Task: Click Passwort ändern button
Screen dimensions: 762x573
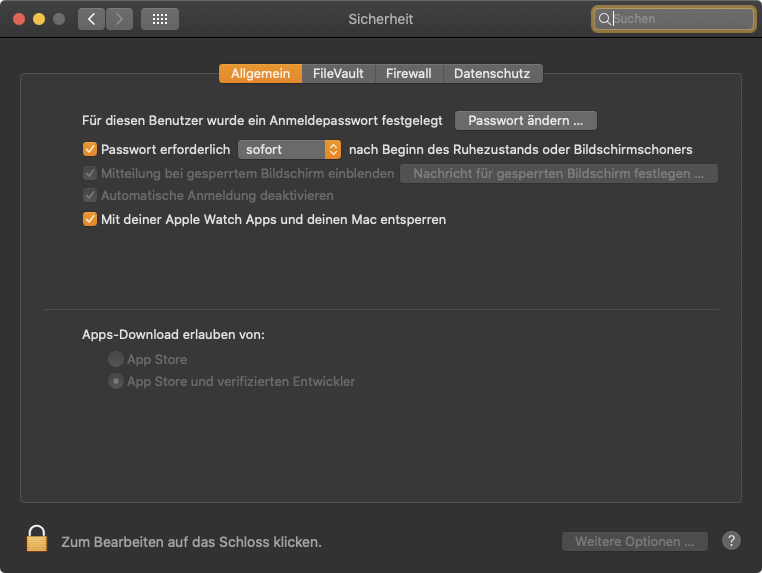Action: [525, 121]
